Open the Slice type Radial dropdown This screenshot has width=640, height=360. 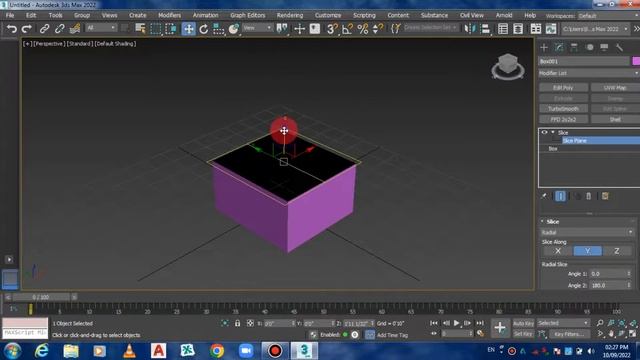pyautogui.click(x=587, y=232)
